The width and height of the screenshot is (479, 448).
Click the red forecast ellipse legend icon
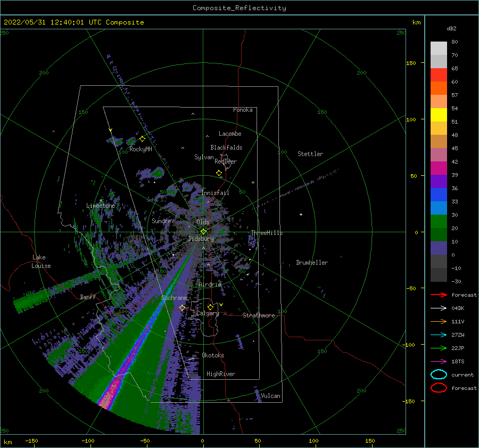[x=439, y=388]
